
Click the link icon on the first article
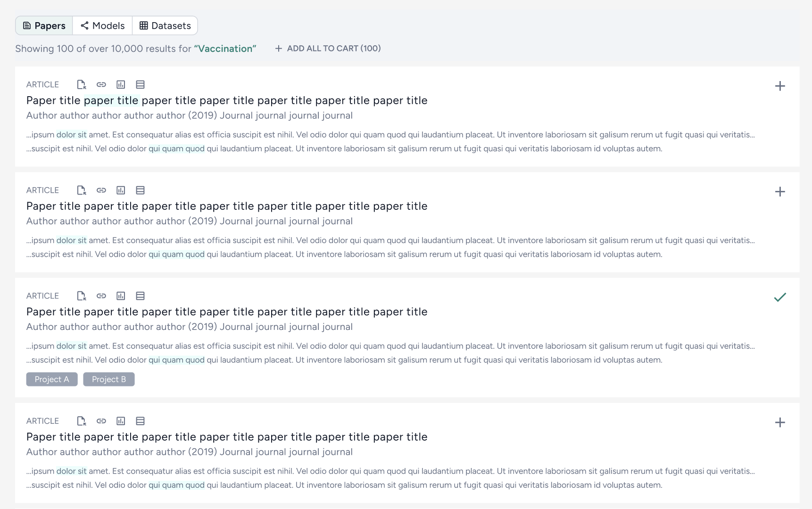coord(101,84)
